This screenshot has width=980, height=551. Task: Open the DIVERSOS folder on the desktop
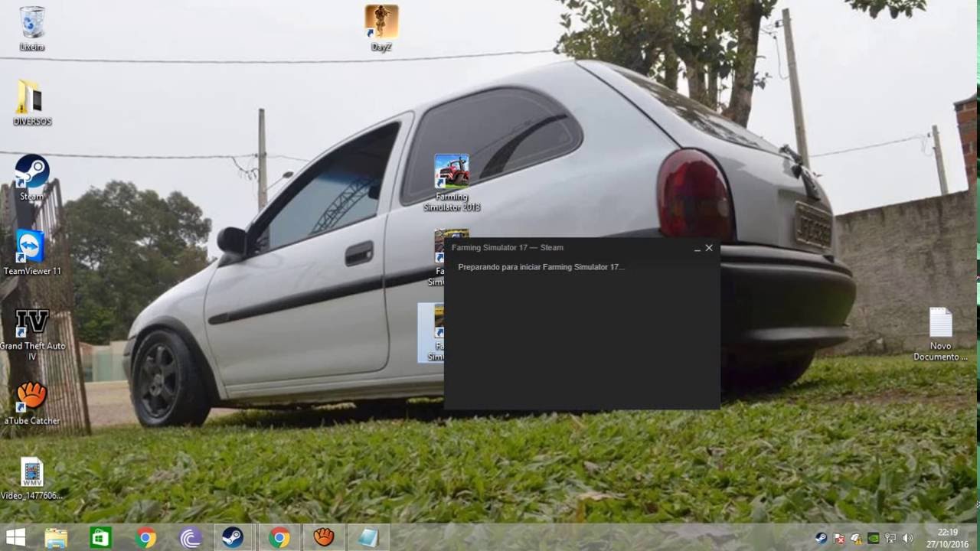(x=32, y=103)
